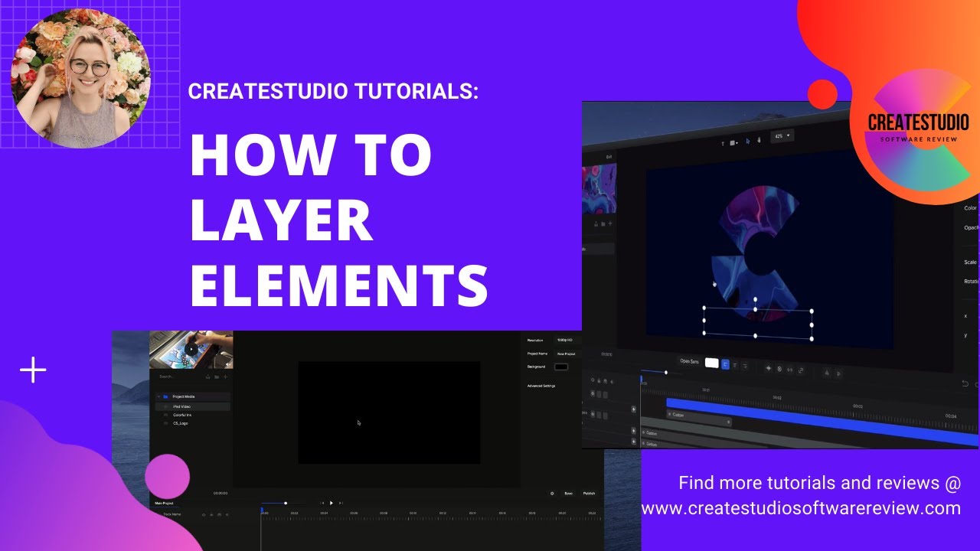
Task: Toggle lock icon in tilted editor track header
Action: point(599,380)
